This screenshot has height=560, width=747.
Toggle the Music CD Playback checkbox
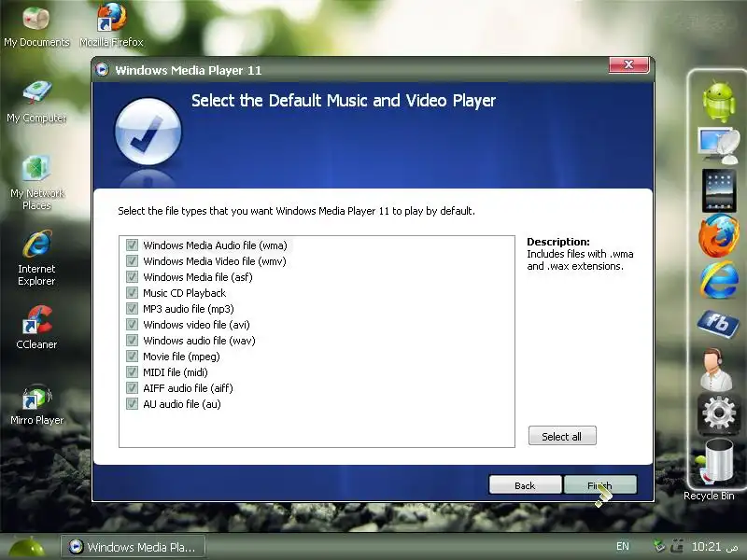[132, 293]
